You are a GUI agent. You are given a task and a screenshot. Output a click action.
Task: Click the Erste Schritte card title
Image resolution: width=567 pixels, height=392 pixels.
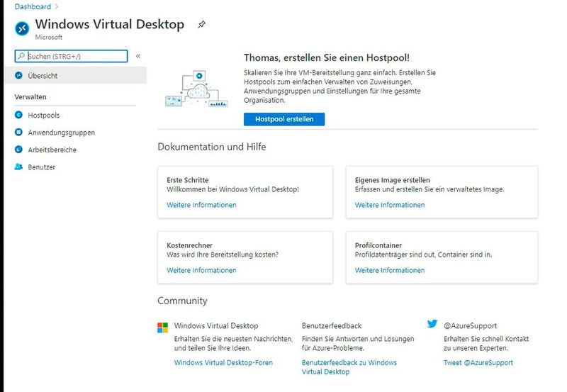[x=188, y=180]
